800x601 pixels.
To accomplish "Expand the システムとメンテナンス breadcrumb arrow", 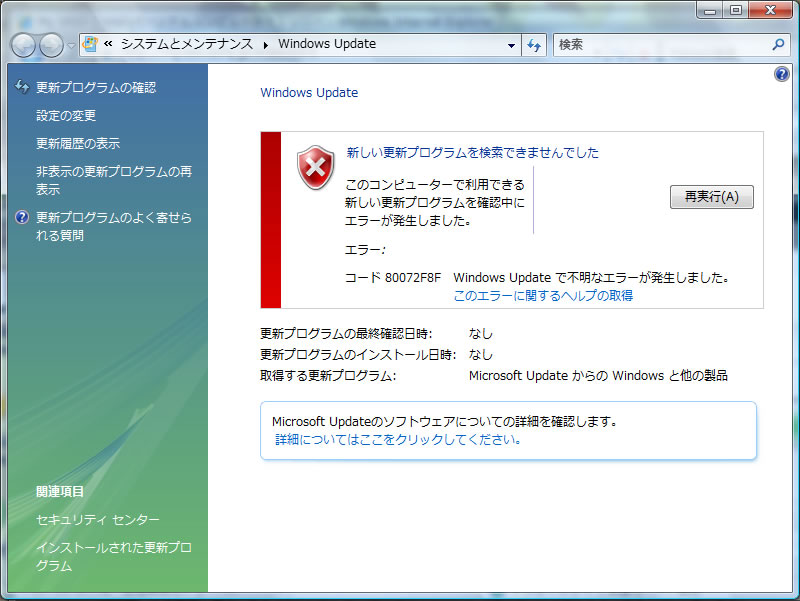I will [x=266, y=45].
